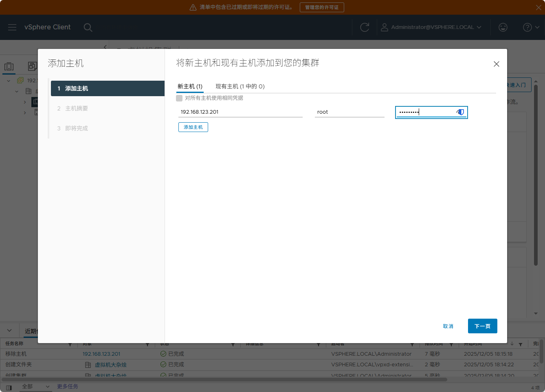Select the Hosts and Clusters inventory icon

point(9,66)
